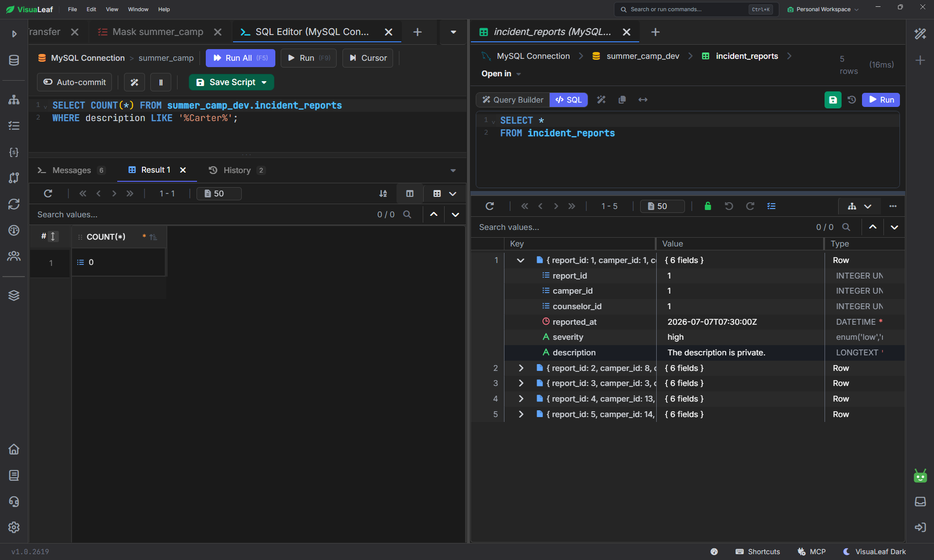Screen dimensions: 934x560
Task: Switch to Query Builder mode
Action: [513, 100]
